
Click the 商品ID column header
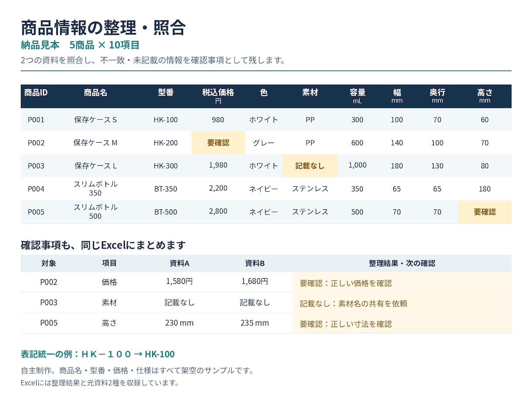click(x=36, y=92)
